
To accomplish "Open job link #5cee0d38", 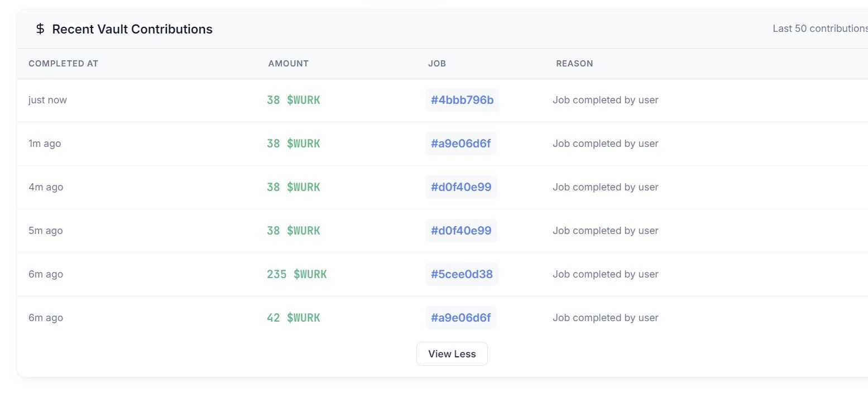I will [x=462, y=274].
